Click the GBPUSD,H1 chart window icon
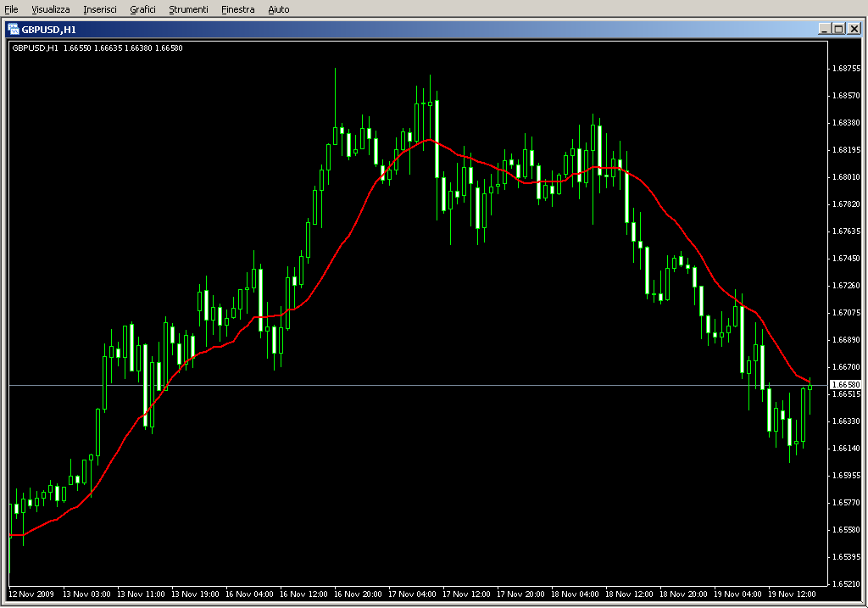868x608 pixels. click(14, 30)
